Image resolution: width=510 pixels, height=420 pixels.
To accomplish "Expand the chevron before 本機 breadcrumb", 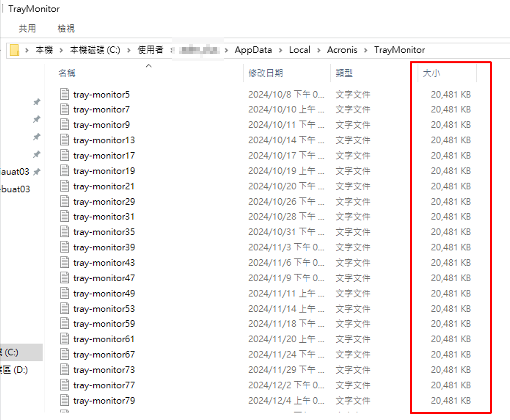I will pos(27,50).
